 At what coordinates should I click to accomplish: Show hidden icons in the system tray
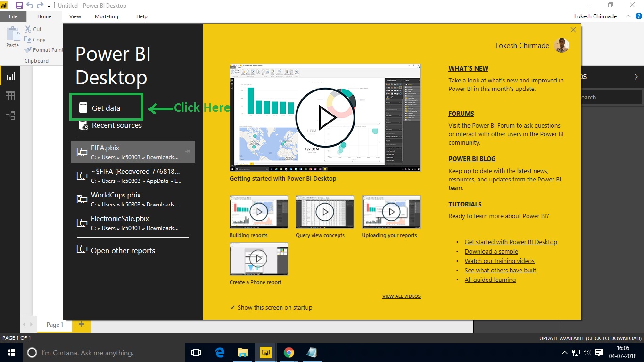coord(564,352)
